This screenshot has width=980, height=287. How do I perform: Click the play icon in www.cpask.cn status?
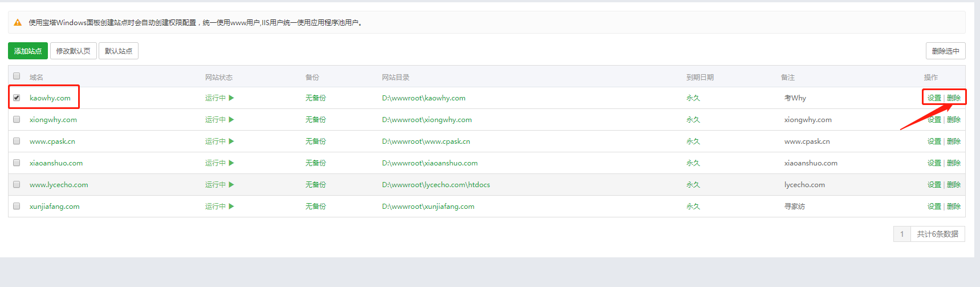231,141
